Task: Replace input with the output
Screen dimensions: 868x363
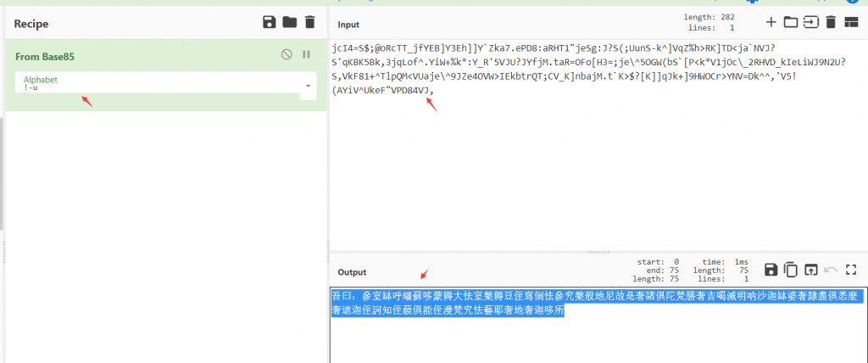Action: pyautogui.click(x=810, y=270)
